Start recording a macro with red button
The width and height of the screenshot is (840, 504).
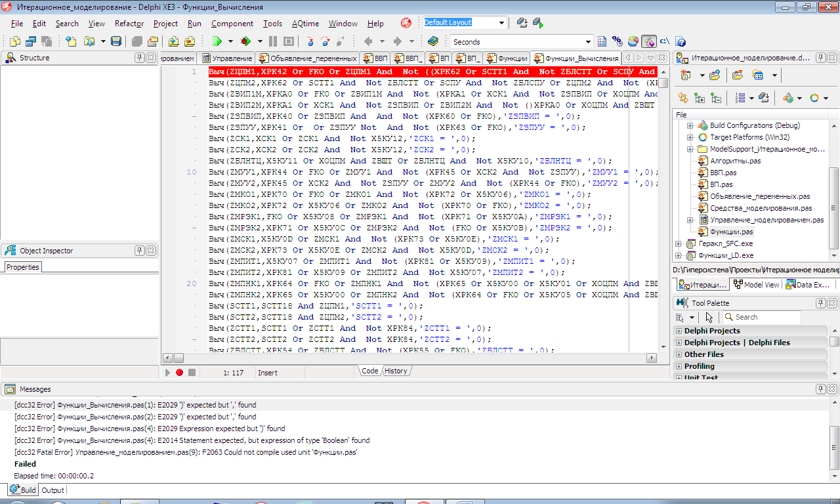[179, 372]
